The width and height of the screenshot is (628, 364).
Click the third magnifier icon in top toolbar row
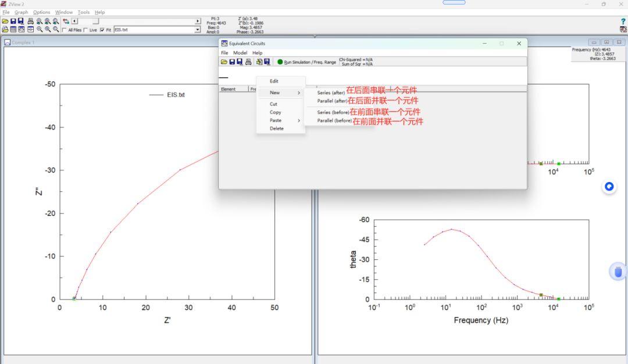click(x=56, y=21)
